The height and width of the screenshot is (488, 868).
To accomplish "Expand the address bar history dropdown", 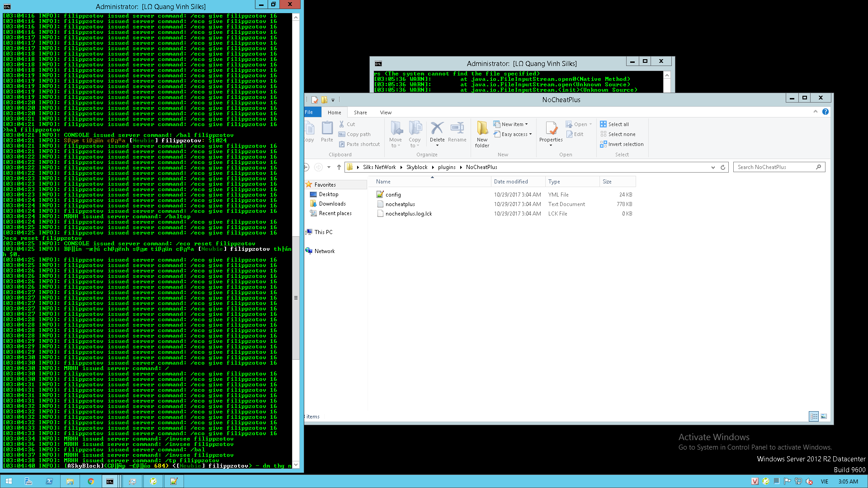I will 713,167.
